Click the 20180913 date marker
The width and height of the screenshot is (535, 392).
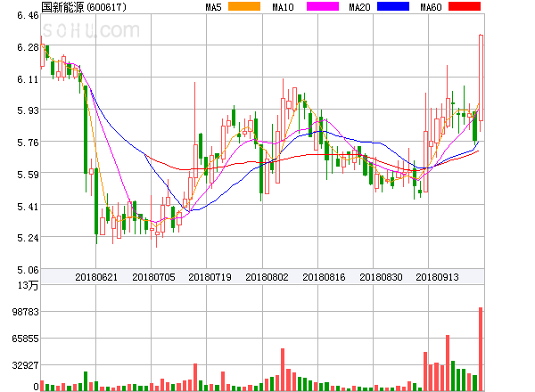438,277
